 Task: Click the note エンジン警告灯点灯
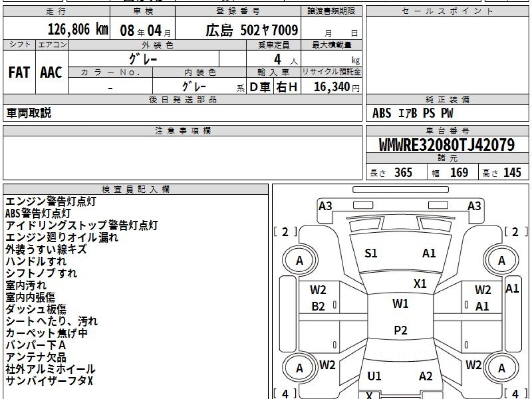[x=51, y=201]
